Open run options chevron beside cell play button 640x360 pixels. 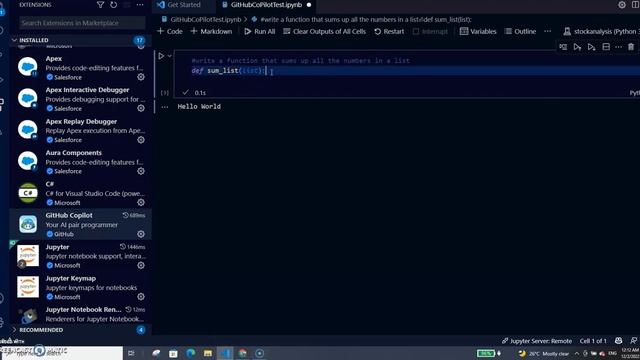pos(169,56)
